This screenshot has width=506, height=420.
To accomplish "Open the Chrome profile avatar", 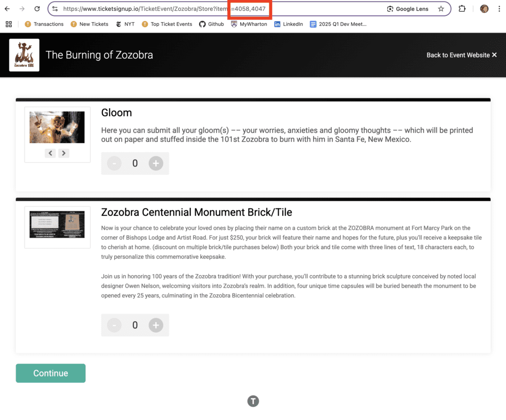I will 484,9.
